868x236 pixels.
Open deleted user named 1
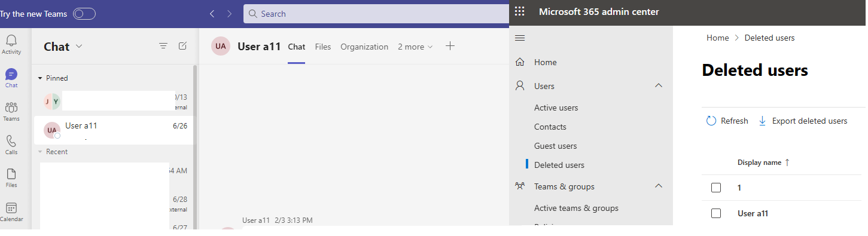739,188
